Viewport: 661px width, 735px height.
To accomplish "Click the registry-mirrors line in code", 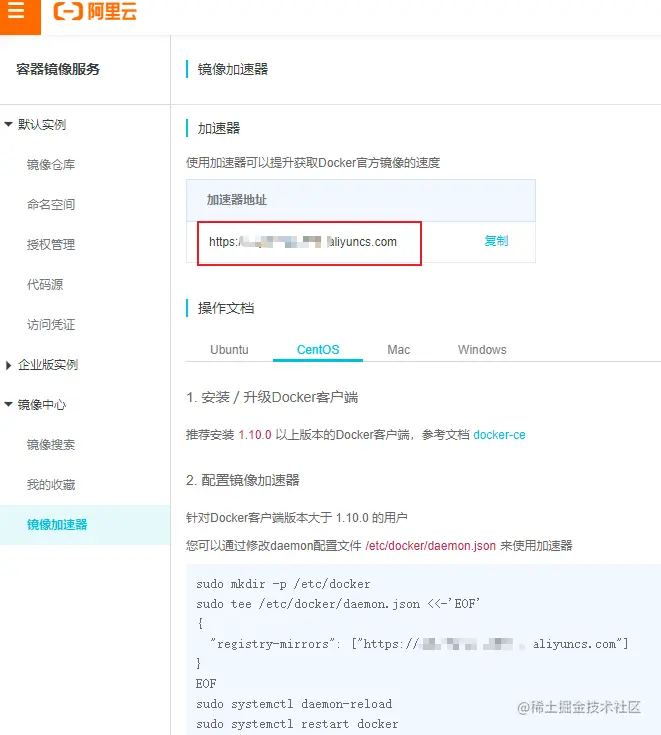I will point(419,644).
